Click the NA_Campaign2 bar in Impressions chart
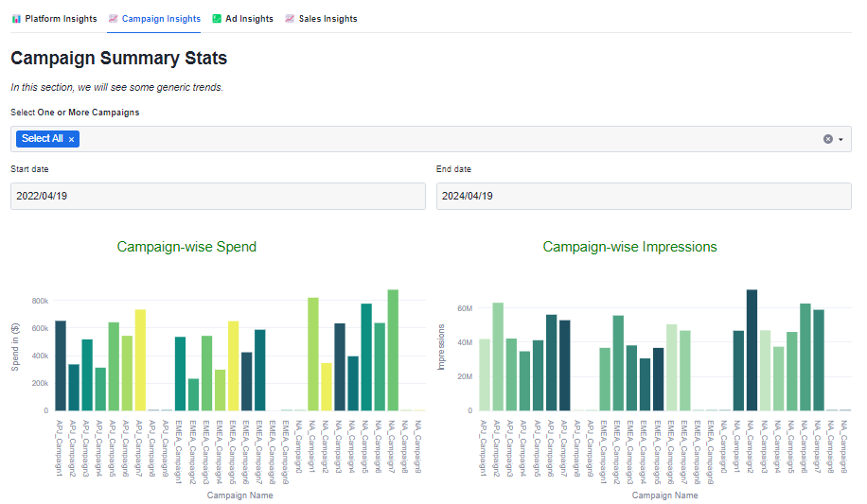The width and height of the screenshot is (867, 504). [x=752, y=351]
